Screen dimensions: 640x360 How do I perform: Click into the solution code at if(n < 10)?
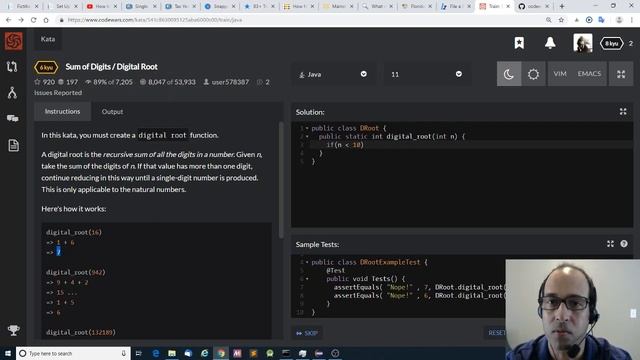pyautogui.click(x=345, y=145)
